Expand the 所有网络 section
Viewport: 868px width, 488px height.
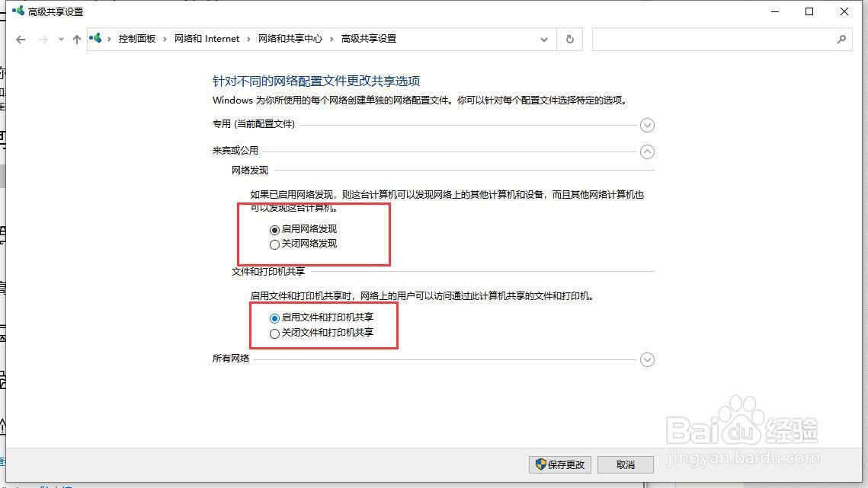tap(647, 359)
